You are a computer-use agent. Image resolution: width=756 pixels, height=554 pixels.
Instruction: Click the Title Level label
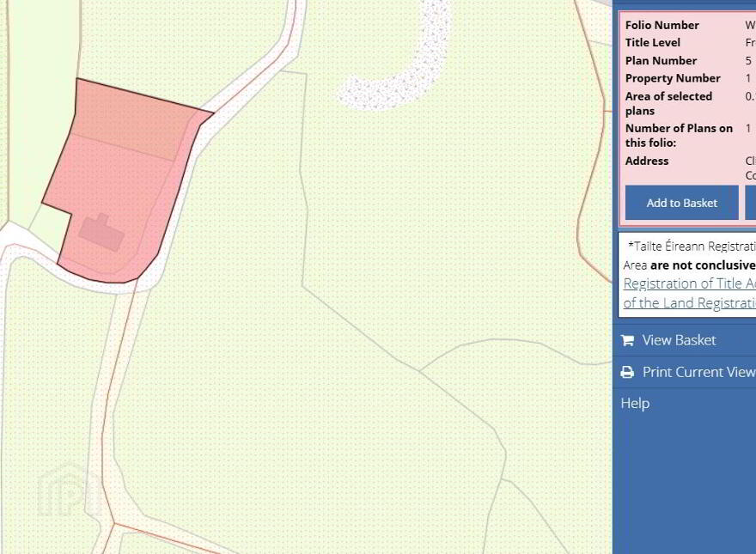tap(652, 42)
